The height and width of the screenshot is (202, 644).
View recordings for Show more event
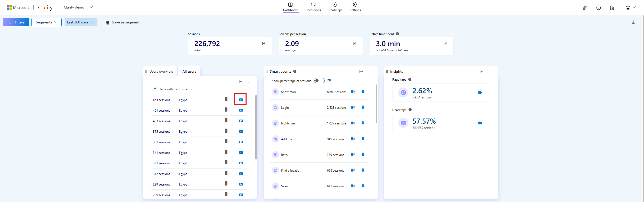(x=353, y=91)
